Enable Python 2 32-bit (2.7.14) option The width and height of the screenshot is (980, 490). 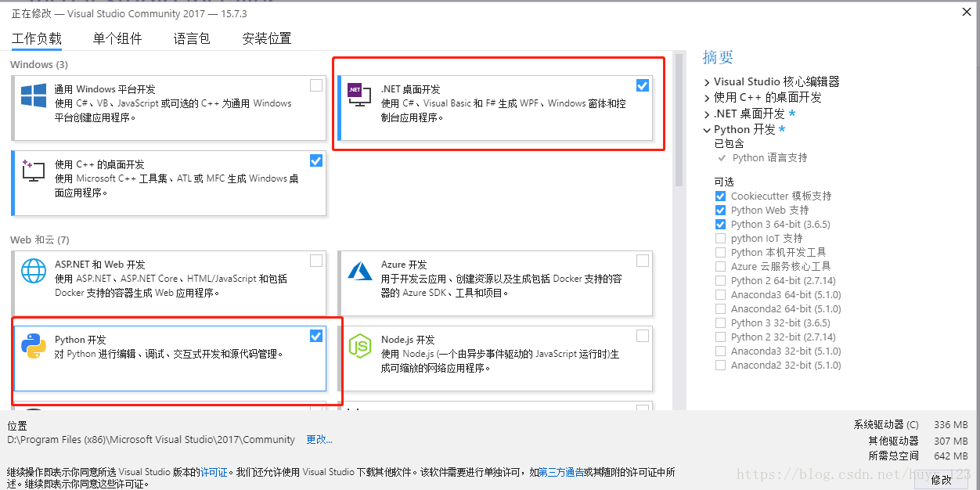coord(720,337)
